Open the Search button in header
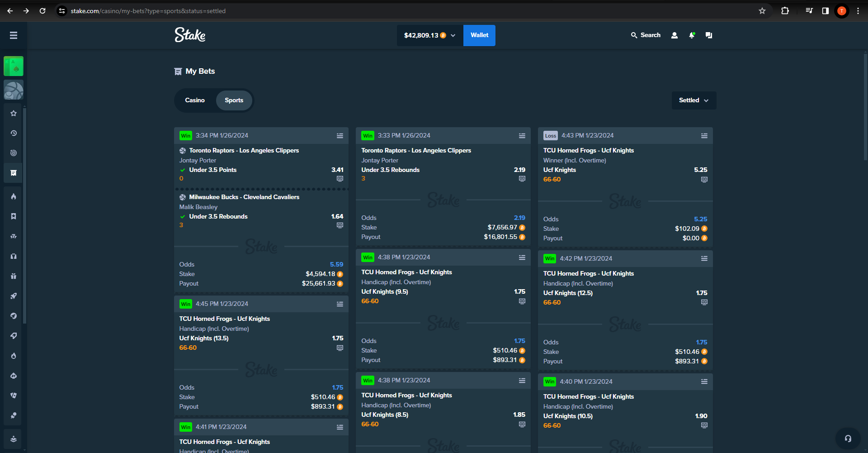The width and height of the screenshot is (868, 453). tap(646, 35)
